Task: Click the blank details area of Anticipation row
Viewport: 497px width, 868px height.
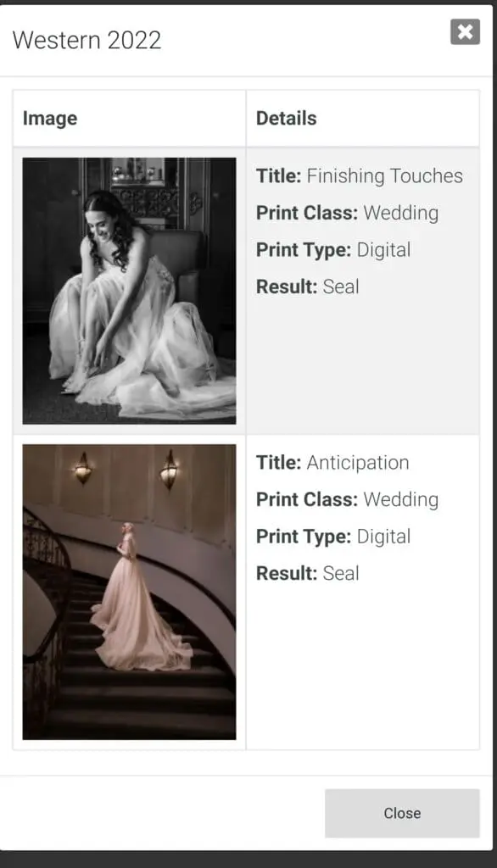Action: (363, 665)
